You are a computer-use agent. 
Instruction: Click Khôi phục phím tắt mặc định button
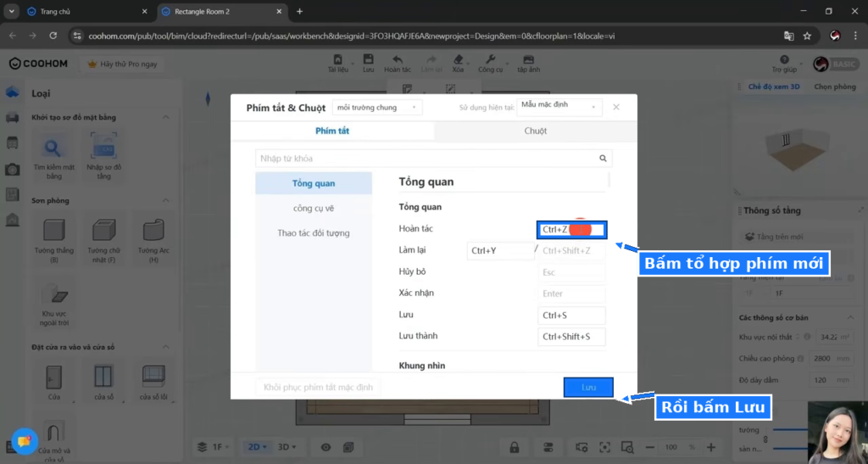(318, 387)
